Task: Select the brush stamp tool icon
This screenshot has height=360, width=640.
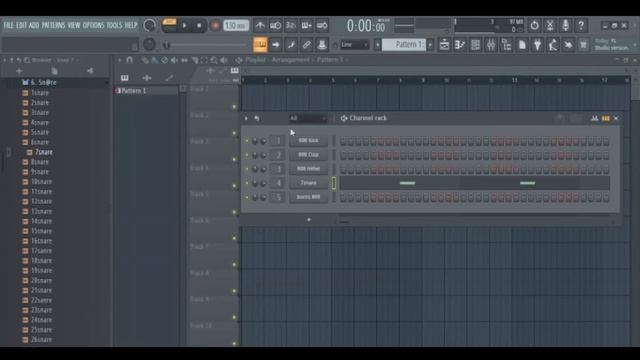Action: [x=291, y=44]
